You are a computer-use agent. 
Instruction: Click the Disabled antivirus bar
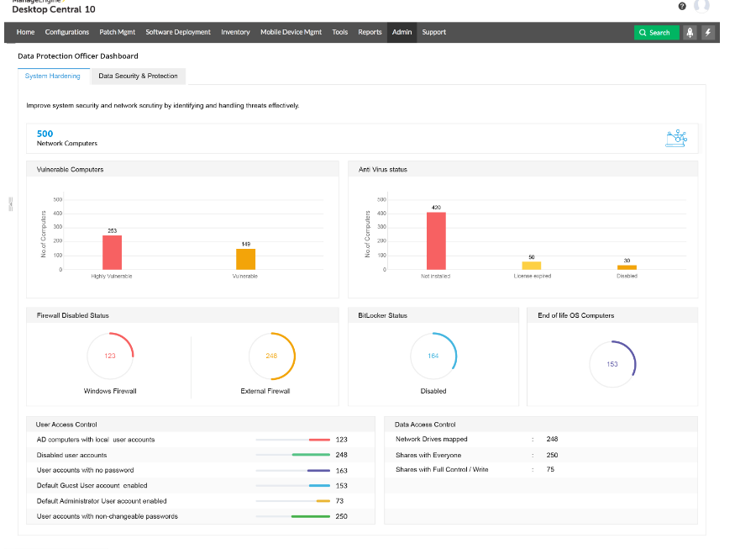(627, 267)
